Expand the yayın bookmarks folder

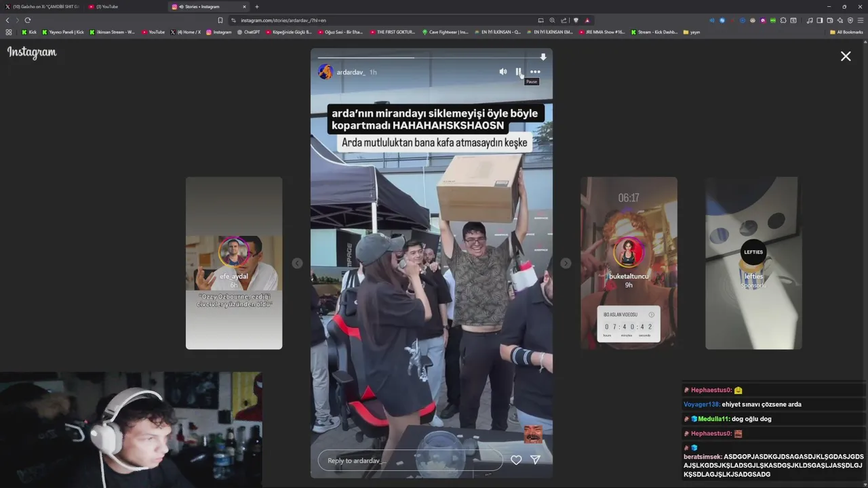click(692, 32)
